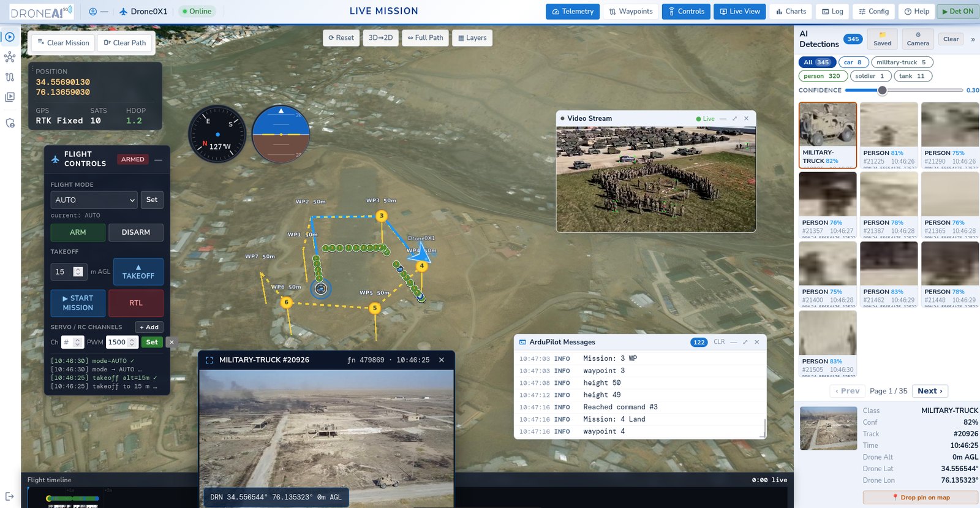Open the play-circle mission view in the left sidebar
The height and width of the screenshot is (508, 980).
click(x=10, y=37)
